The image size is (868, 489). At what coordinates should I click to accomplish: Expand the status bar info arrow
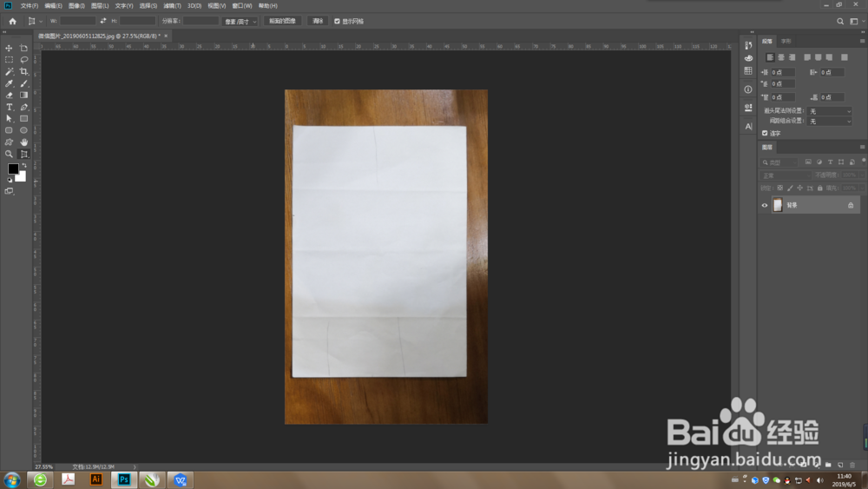[135, 466]
